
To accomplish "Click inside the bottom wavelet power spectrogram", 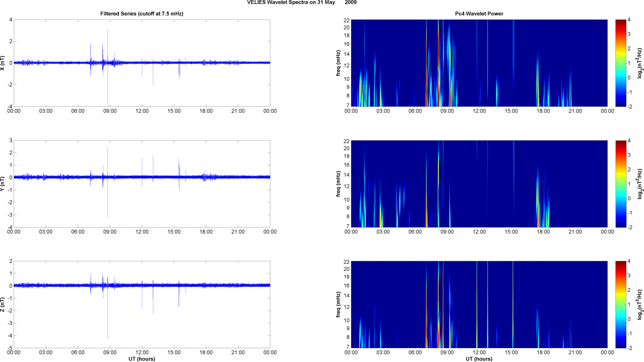I will [x=479, y=305].
